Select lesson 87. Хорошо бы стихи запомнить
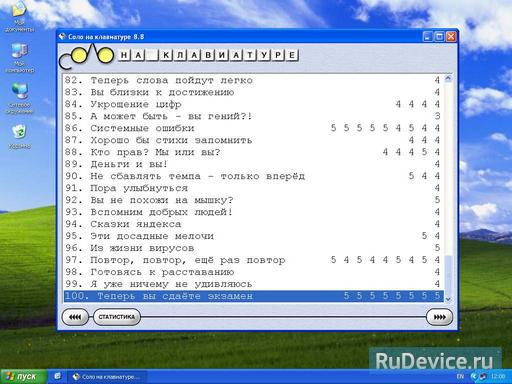 point(253,140)
